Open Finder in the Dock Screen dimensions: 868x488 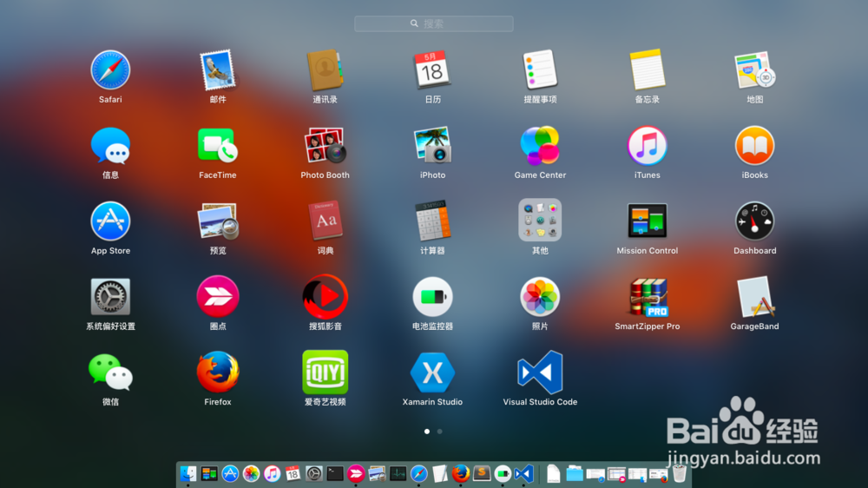click(188, 473)
